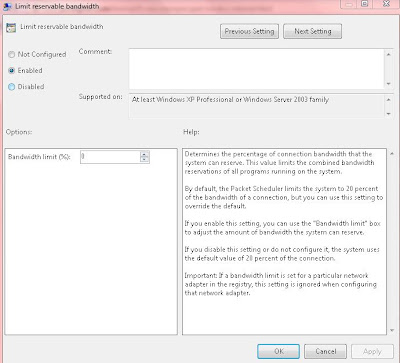Confirm with the OK button
Viewport: 400px width, 363px height.
(x=279, y=351)
